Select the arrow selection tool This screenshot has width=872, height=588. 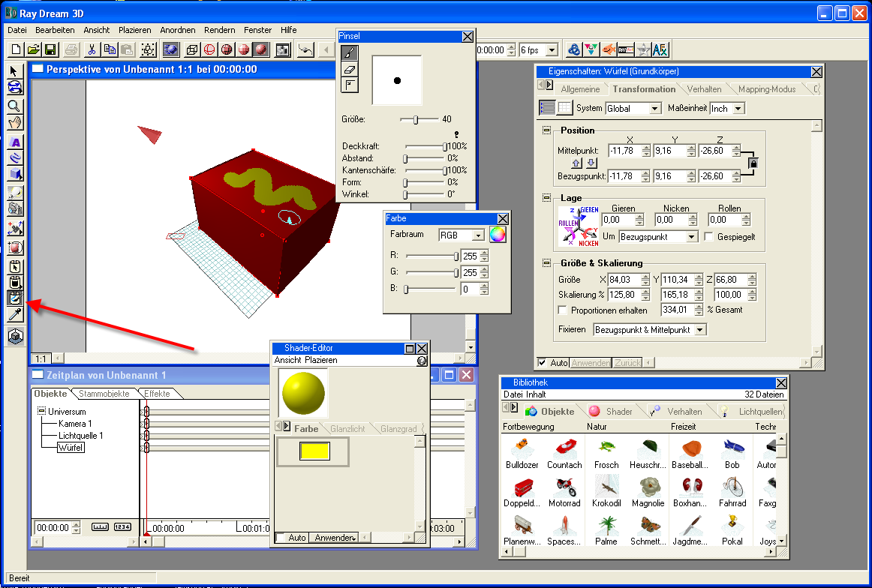coord(15,71)
